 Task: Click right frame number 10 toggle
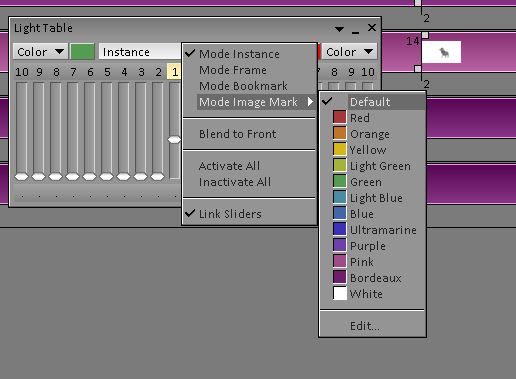tap(368, 72)
